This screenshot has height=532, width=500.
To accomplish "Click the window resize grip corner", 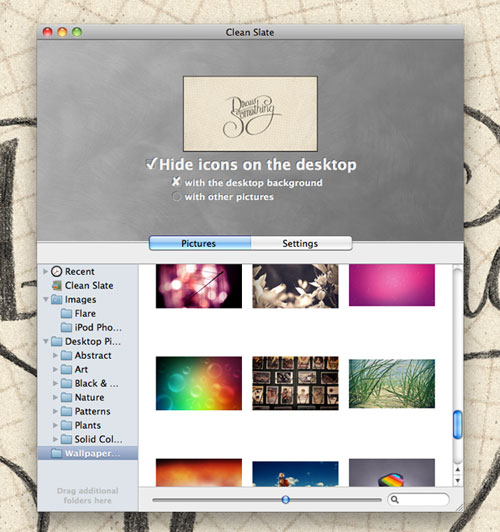I will click(460, 508).
